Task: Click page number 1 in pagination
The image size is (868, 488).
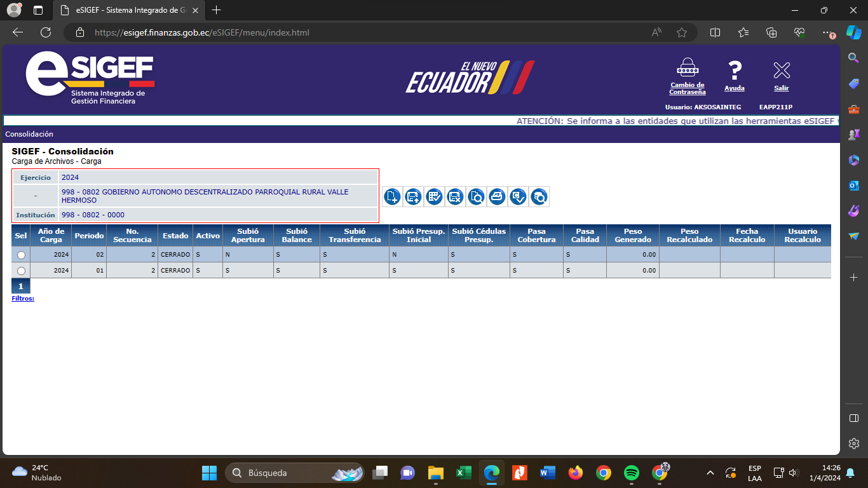Action: pos(20,287)
